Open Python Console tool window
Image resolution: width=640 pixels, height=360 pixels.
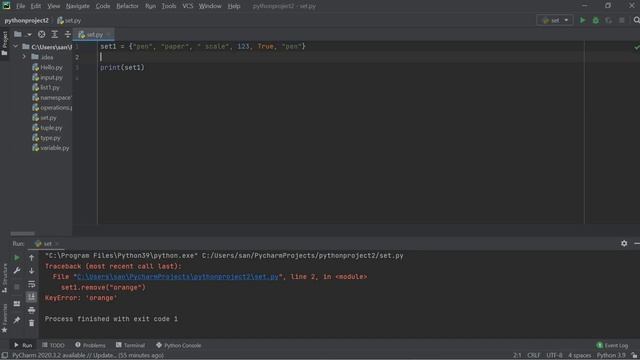tap(178, 345)
